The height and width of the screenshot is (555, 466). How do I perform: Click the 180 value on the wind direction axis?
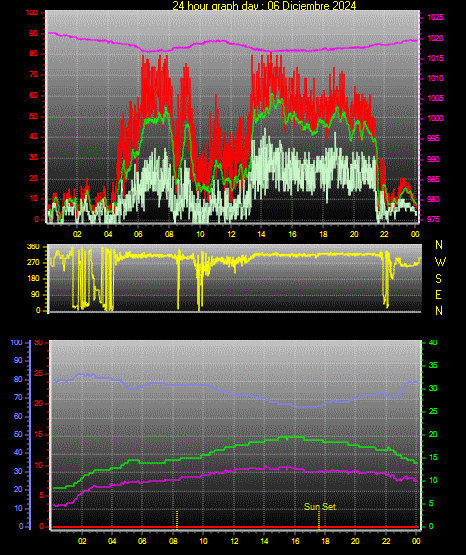tap(33, 279)
